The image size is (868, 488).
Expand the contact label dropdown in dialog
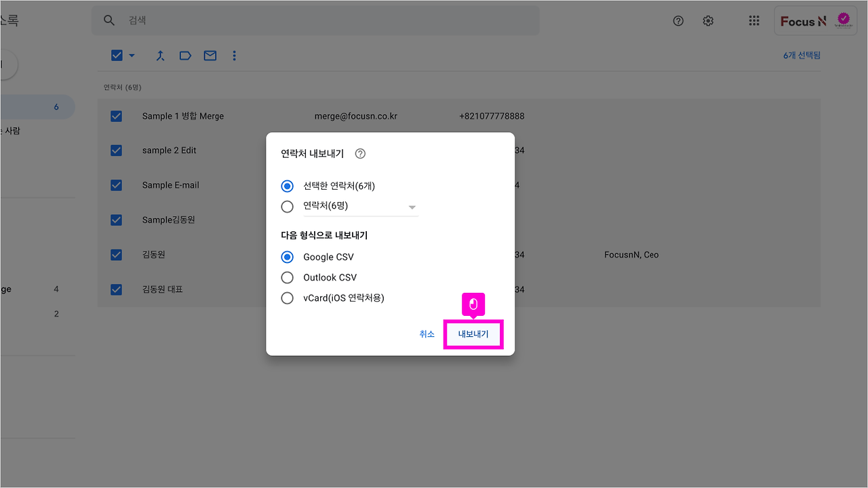coord(412,207)
